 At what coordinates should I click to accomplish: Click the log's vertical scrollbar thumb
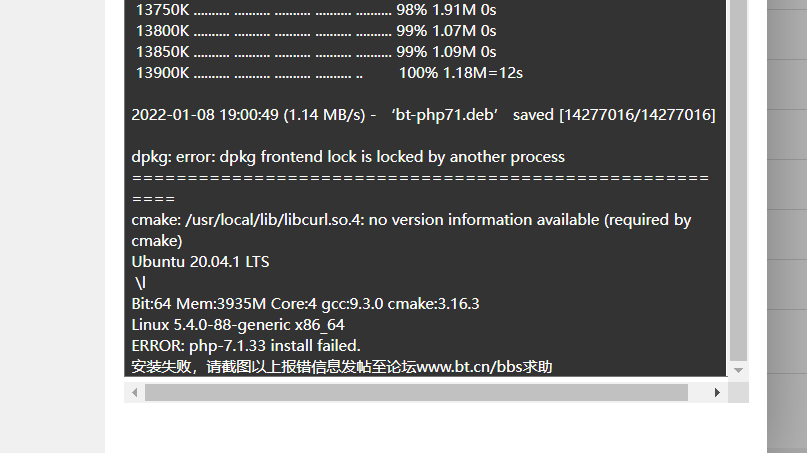(738, 180)
